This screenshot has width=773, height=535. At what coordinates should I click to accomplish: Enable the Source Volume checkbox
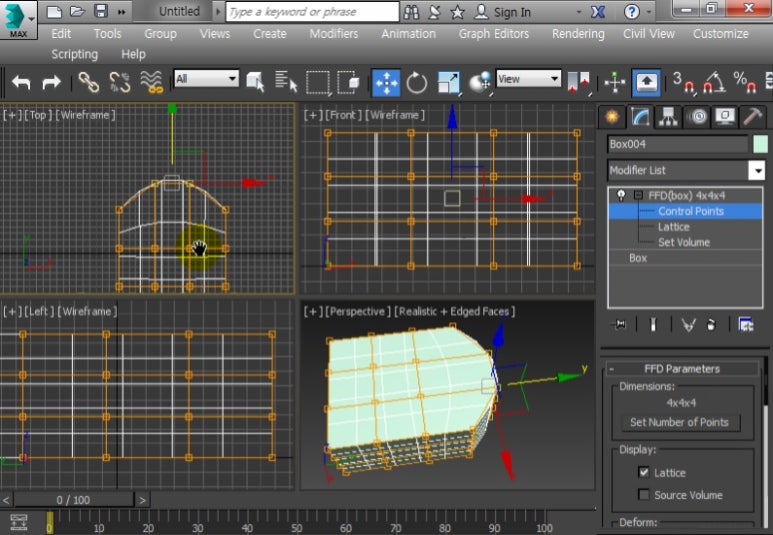pyautogui.click(x=643, y=494)
